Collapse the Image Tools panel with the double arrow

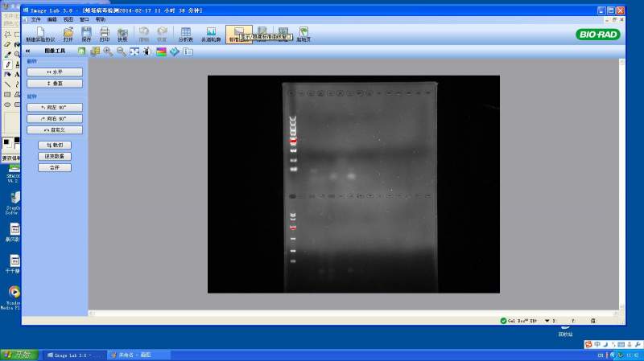(x=27, y=51)
